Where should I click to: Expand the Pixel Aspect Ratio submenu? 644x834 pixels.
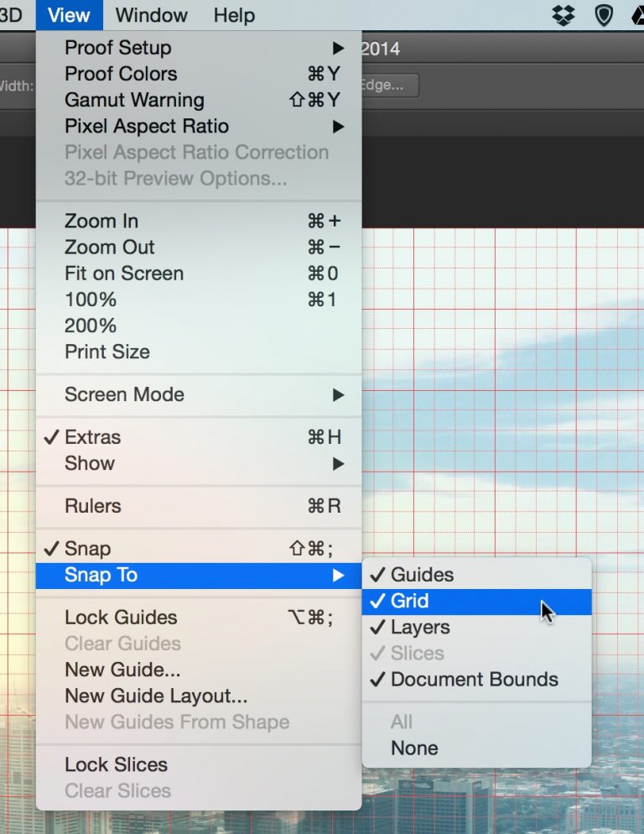tap(146, 127)
